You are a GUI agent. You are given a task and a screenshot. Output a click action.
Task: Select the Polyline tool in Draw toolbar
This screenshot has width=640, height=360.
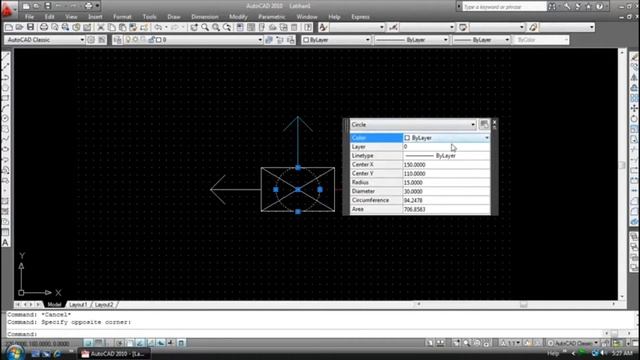click(x=5, y=77)
